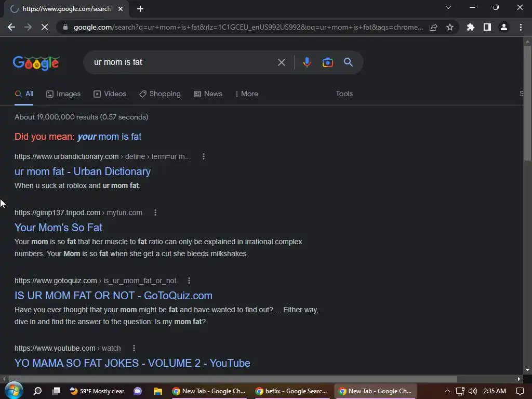The width and height of the screenshot is (532, 399).
Task: Open options for the gimp137.tripod.com result
Action: [x=155, y=212]
